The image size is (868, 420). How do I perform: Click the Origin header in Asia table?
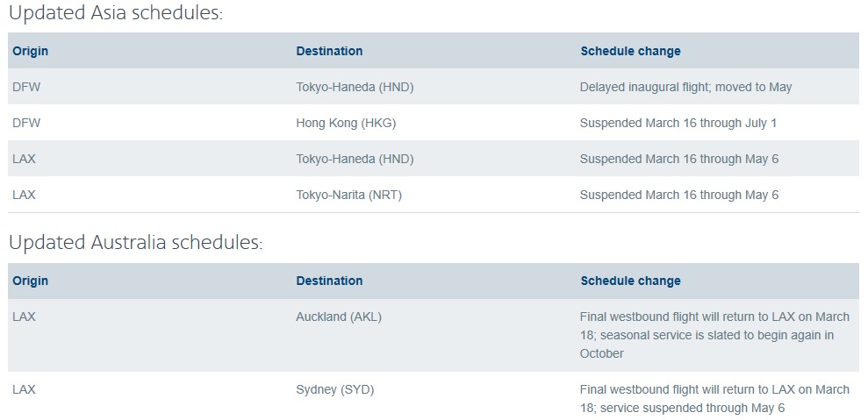[x=31, y=51]
